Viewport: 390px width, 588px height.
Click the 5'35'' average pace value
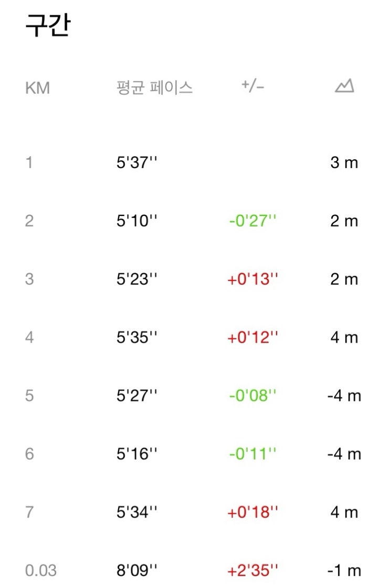[136, 337]
